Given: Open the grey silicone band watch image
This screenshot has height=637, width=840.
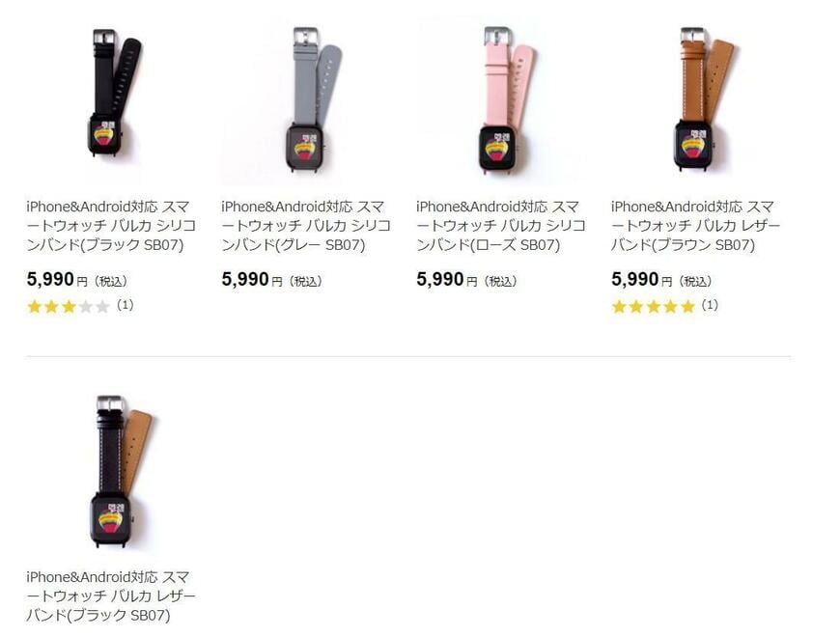Looking at the screenshot, I should [306, 99].
